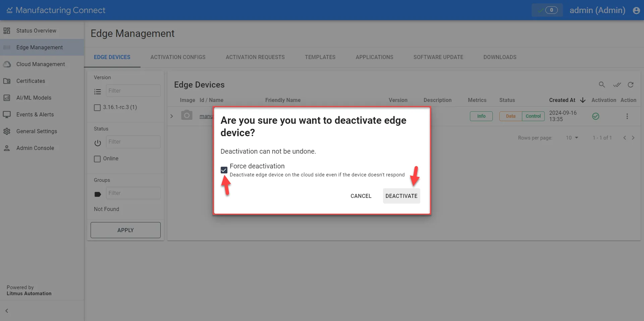Click the green activation status checkmark

click(596, 116)
